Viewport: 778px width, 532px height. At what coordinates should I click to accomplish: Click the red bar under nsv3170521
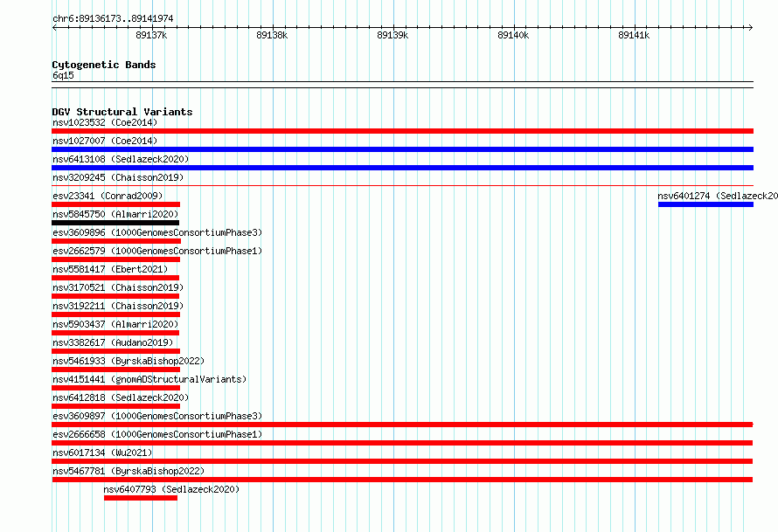115,296
